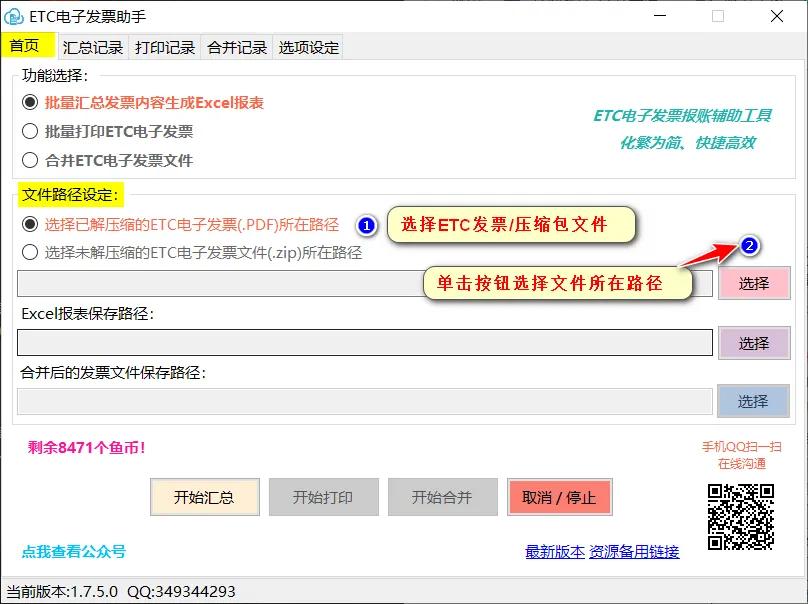This screenshot has width=808, height=604.
Task: Click the Excel报表保存路径 input field
Action: tap(365, 343)
